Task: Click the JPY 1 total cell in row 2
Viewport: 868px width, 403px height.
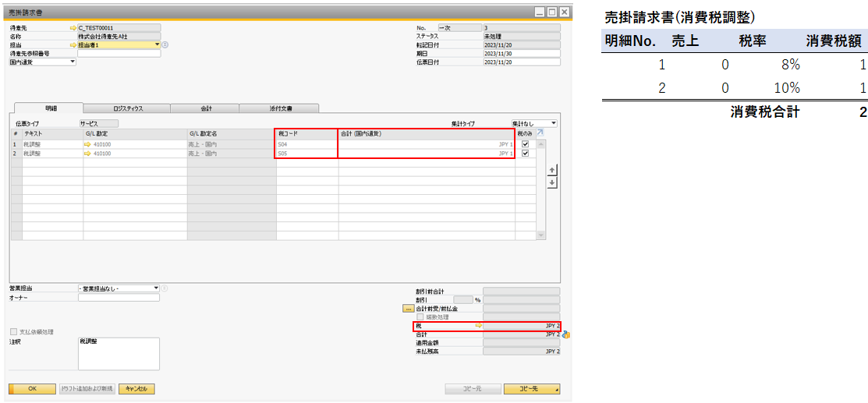Action: click(427, 154)
